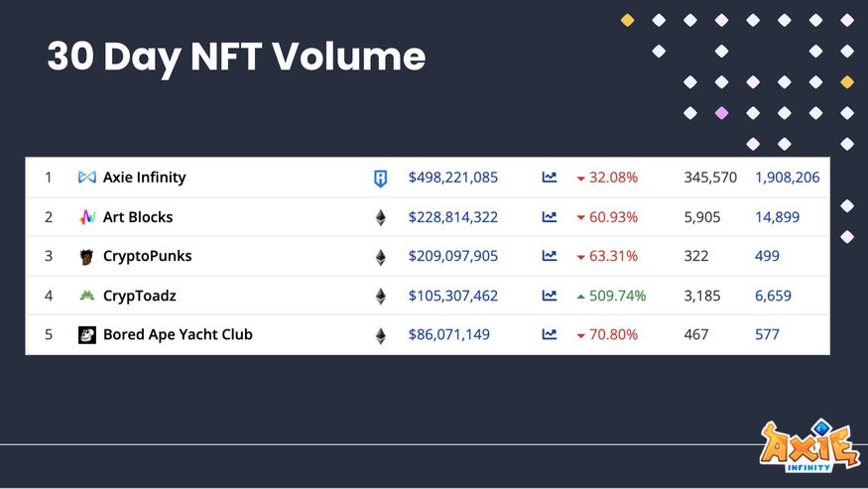Click the $228,814,322 Art Blocks volume
The width and height of the screenshot is (868, 489).
(453, 217)
